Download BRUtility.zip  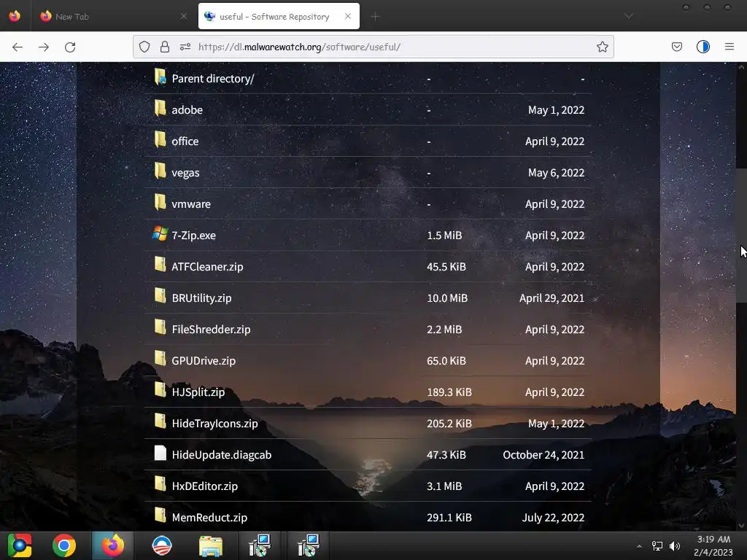[x=201, y=298]
